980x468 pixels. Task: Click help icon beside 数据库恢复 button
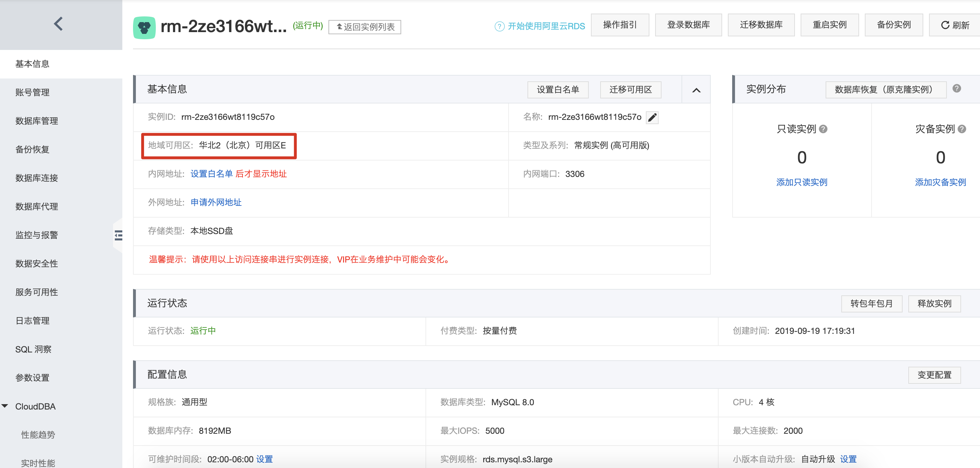[956, 89]
